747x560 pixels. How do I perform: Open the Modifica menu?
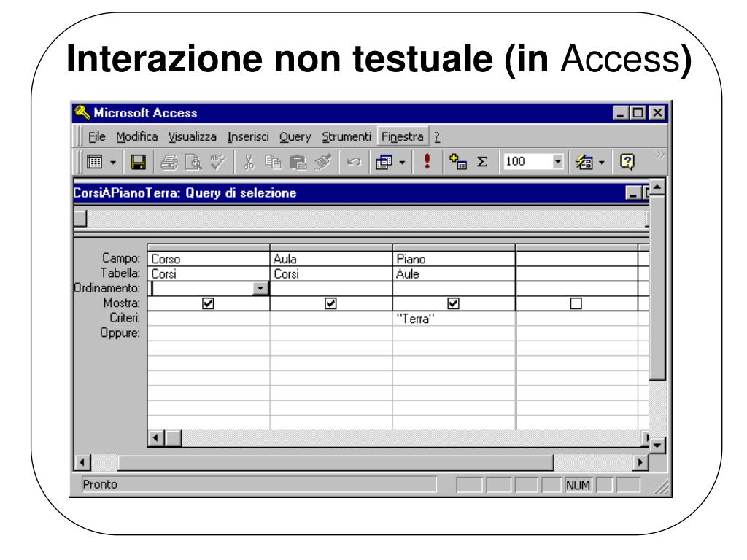coord(136,137)
